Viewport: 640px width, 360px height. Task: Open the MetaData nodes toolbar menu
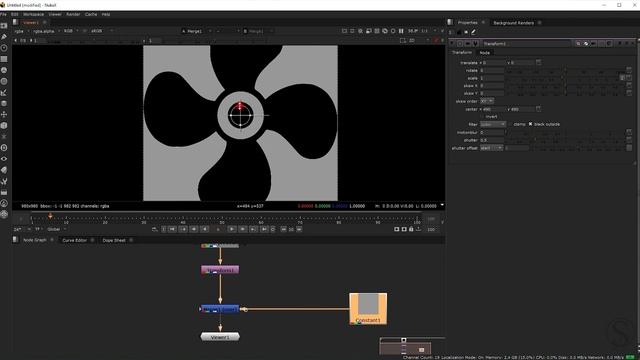coord(4,170)
